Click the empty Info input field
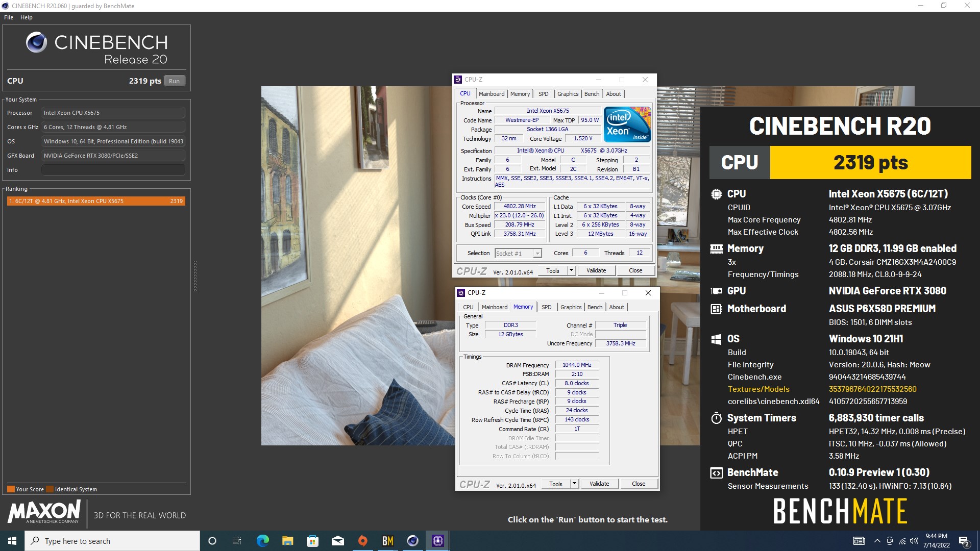 (x=113, y=170)
